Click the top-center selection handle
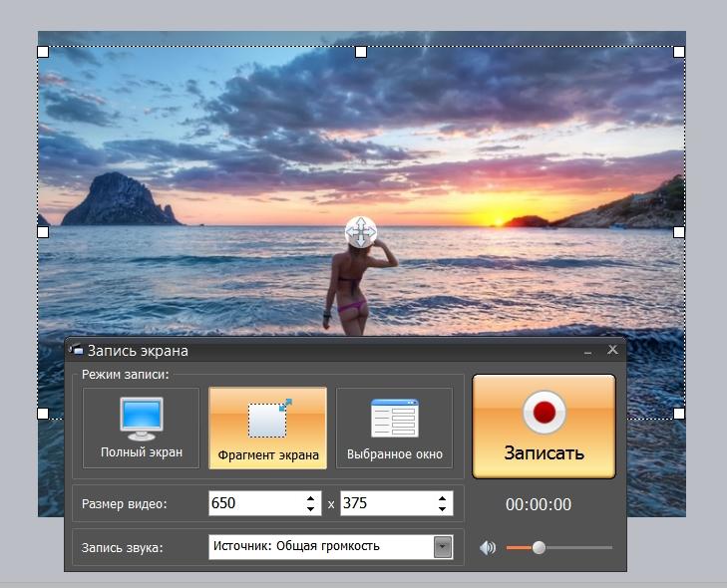The image size is (727, 588). 361,52
